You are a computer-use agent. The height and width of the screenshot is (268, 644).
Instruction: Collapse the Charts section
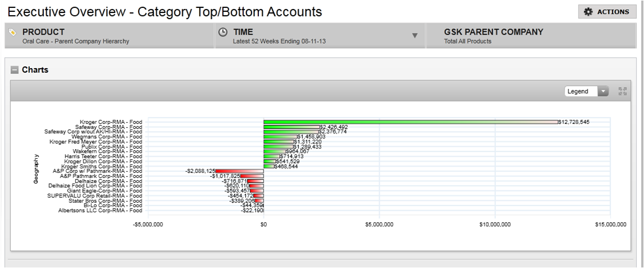click(15, 70)
